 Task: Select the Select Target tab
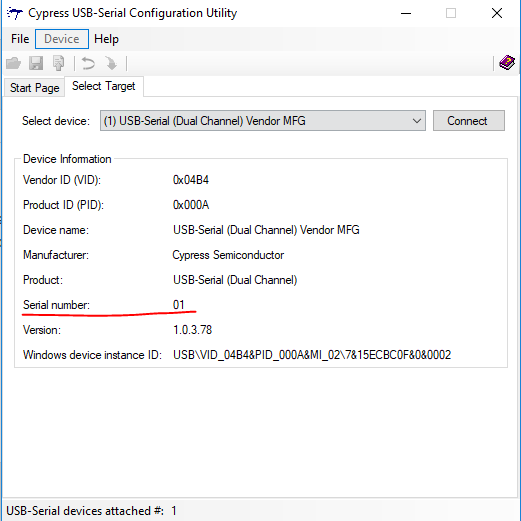pyautogui.click(x=104, y=86)
